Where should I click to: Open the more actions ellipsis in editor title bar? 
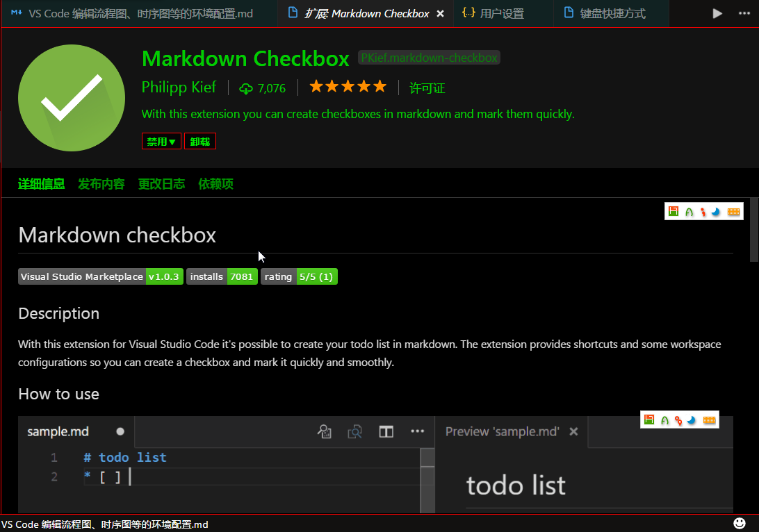tap(417, 431)
